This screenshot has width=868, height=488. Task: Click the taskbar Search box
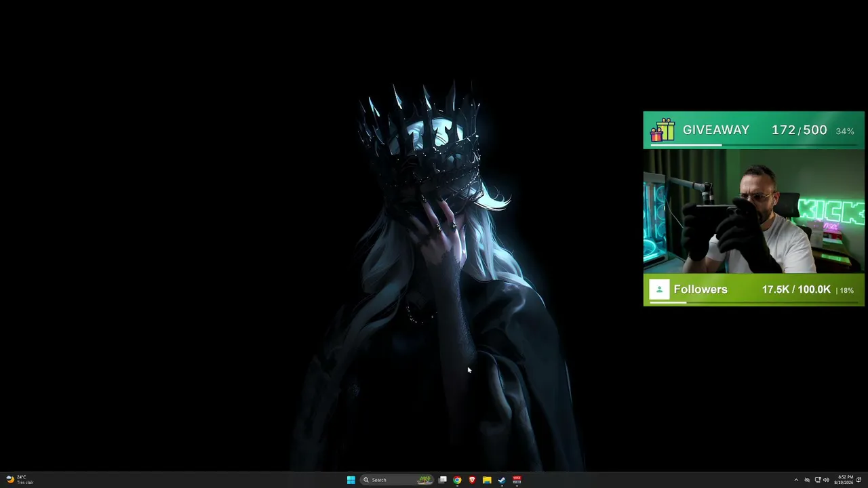click(397, 480)
